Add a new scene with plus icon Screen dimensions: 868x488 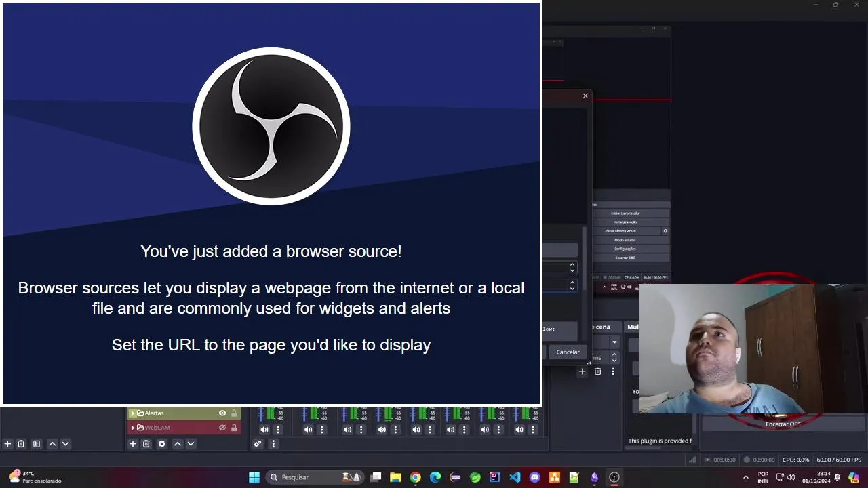coord(7,444)
